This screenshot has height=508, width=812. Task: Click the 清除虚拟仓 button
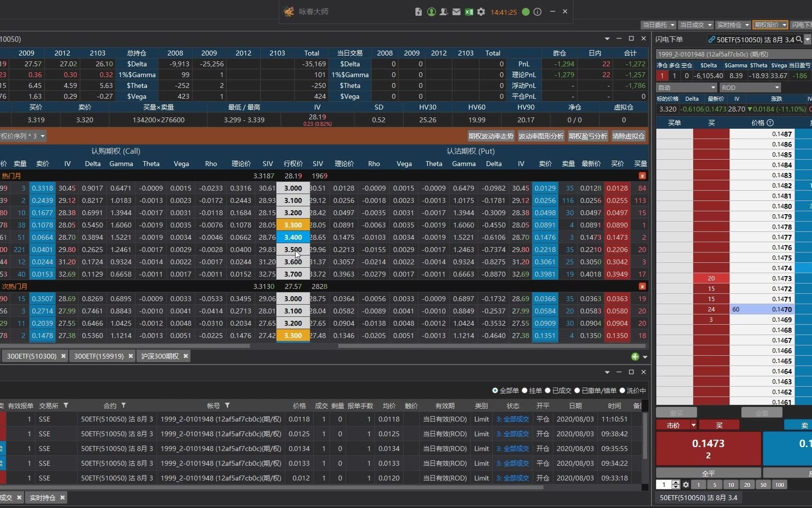[x=628, y=136]
